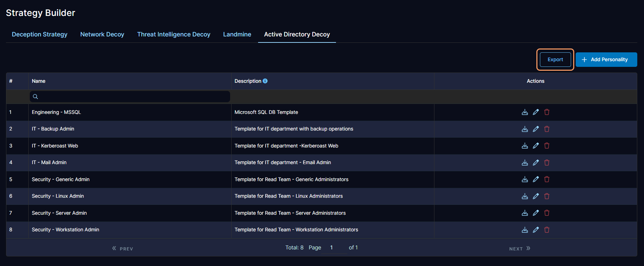Click the Export button
The height and width of the screenshot is (266, 644).
point(555,59)
